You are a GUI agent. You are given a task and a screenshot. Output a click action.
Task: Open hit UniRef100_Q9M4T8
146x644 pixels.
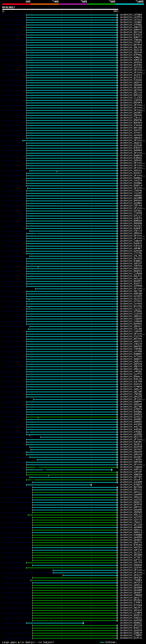pyautogui.click(x=131, y=30)
